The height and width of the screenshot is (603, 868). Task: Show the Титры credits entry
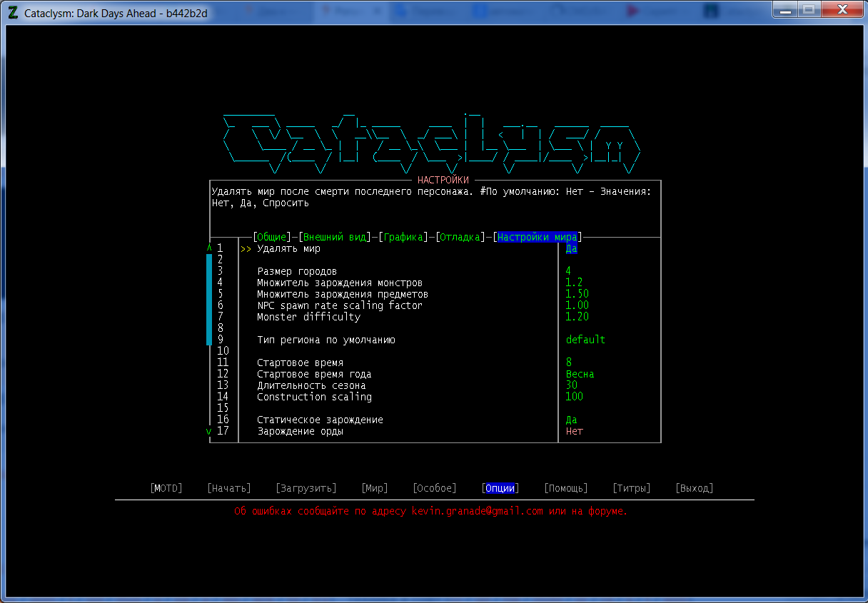coord(632,488)
